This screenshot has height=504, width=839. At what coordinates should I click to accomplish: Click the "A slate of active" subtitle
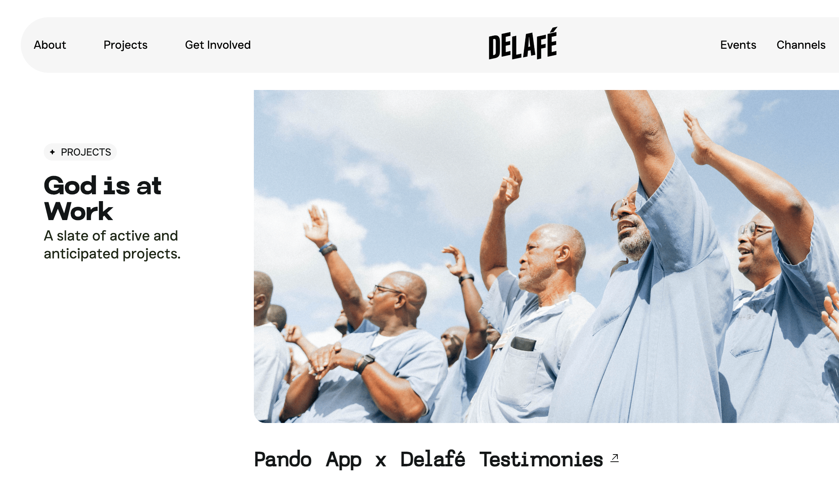click(111, 236)
